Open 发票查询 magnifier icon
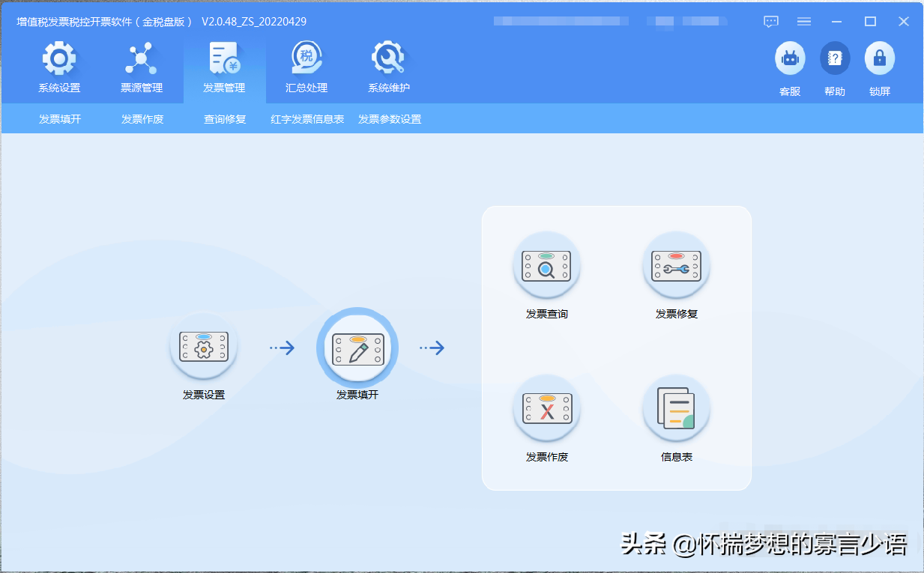924x573 pixels. (x=547, y=266)
